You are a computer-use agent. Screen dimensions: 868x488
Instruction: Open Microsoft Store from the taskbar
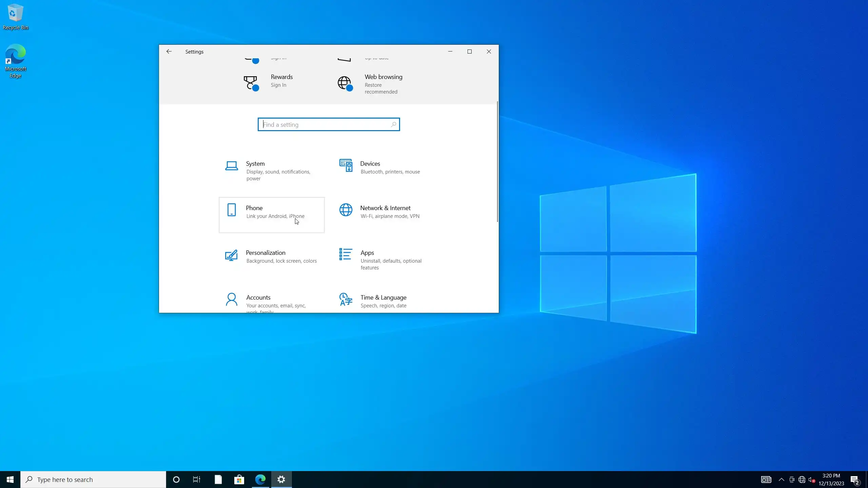point(239,480)
